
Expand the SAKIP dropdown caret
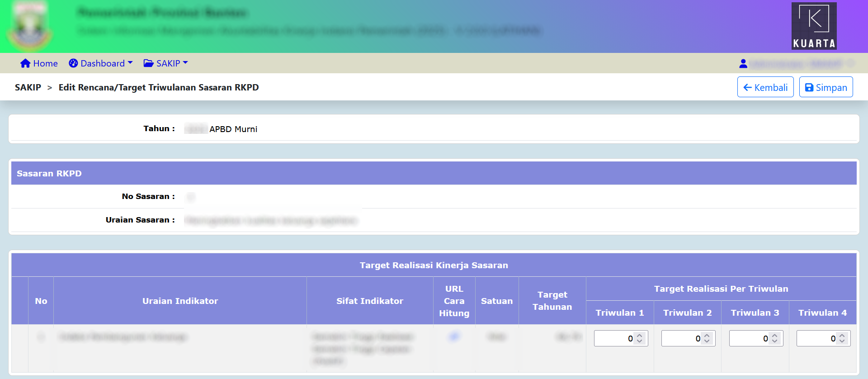coord(185,63)
